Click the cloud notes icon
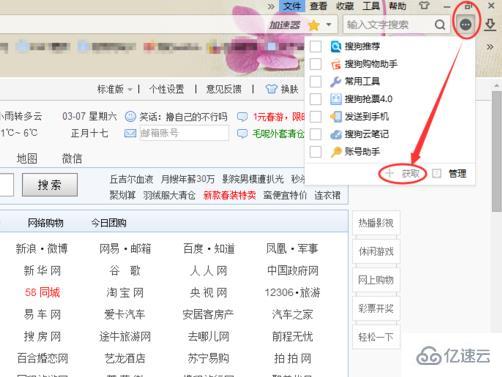The height and width of the screenshot is (377, 502). tap(336, 134)
